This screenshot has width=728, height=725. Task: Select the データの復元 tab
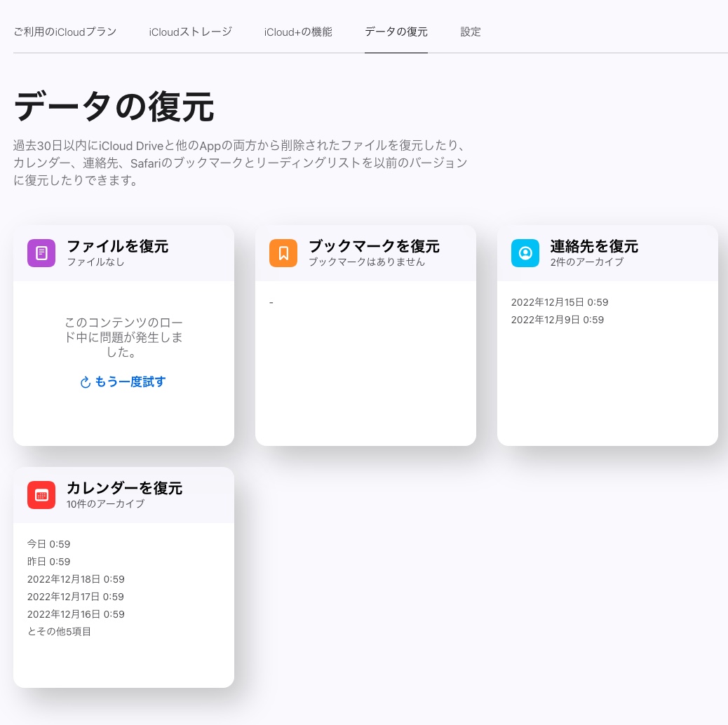coord(396,32)
